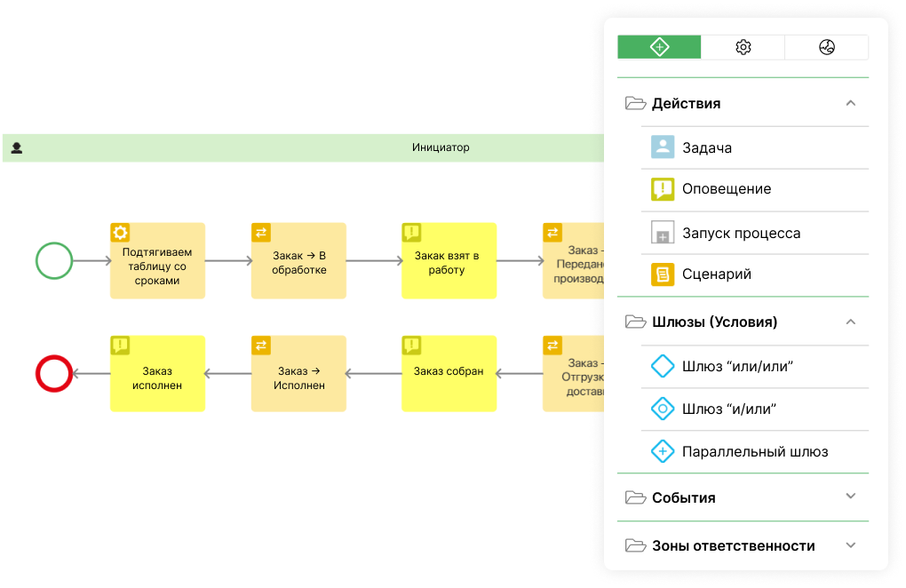Collapse the Шлюзы (Условия) section chevron

click(851, 322)
